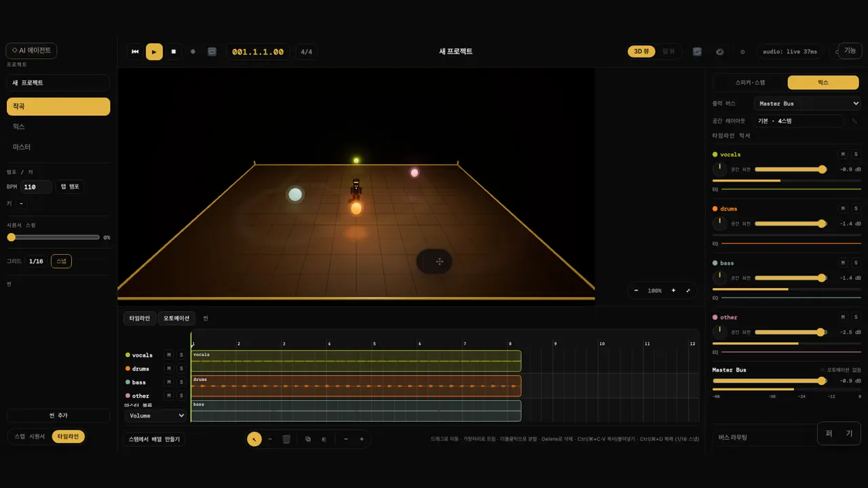Select the drums clip in timeline

356,386
